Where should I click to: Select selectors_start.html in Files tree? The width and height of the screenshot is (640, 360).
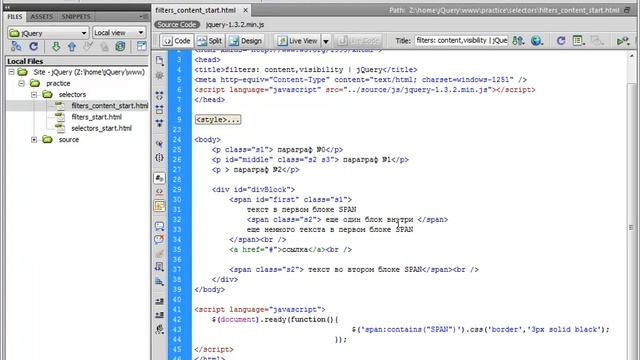101,128
